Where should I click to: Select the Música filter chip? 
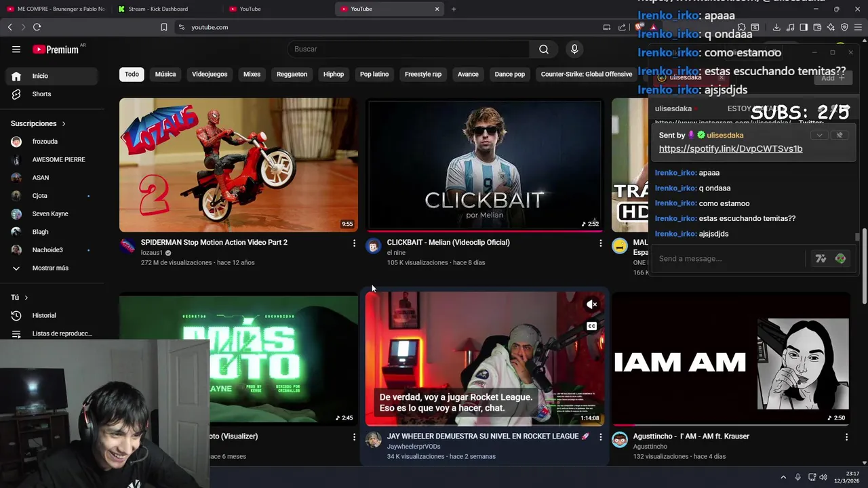coord(165,74)
